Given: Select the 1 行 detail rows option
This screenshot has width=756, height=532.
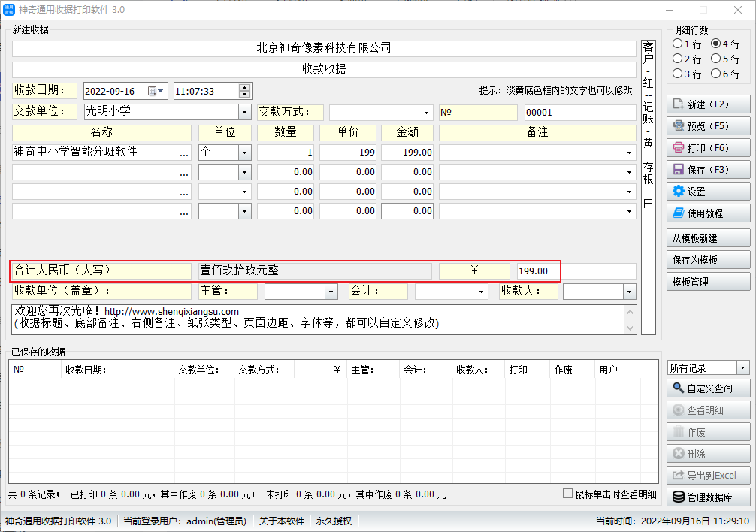Looking at the screenshot, I should tap(678, 44).
